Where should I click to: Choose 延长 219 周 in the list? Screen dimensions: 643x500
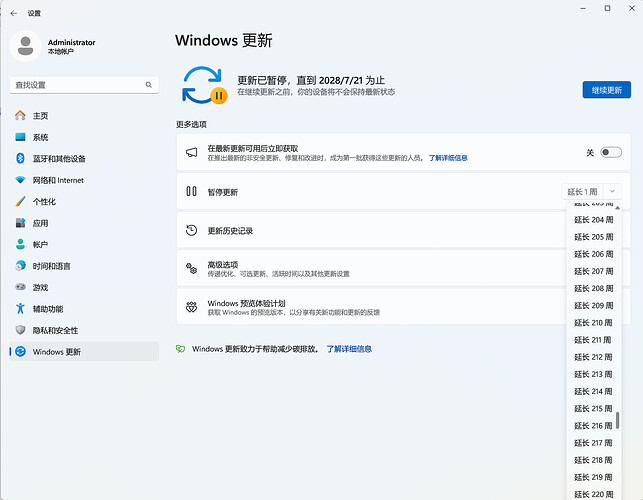[593, 477]
